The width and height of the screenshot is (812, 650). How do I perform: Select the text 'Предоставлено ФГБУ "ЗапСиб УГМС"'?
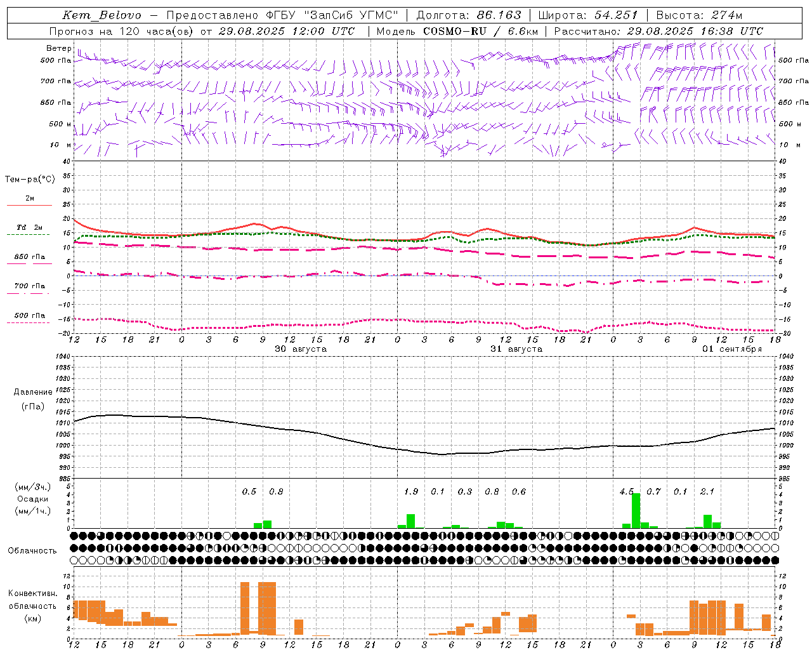[282, 15]
